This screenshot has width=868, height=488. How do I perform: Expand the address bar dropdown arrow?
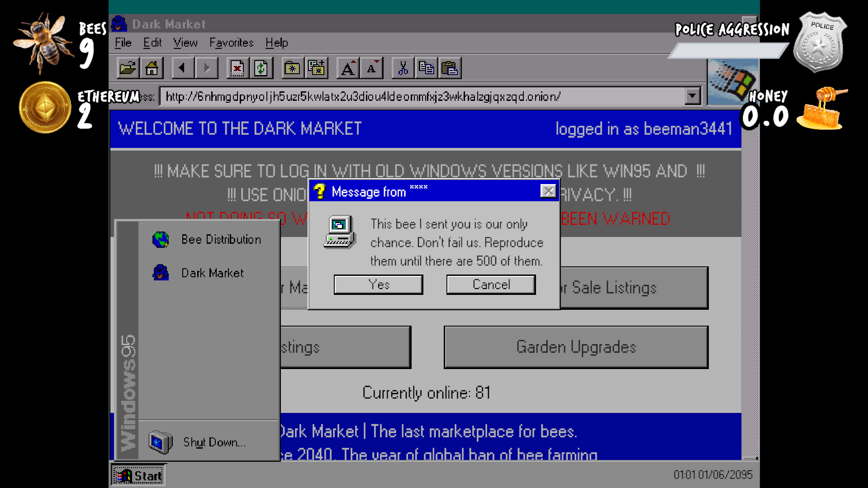tap(692, 96)
